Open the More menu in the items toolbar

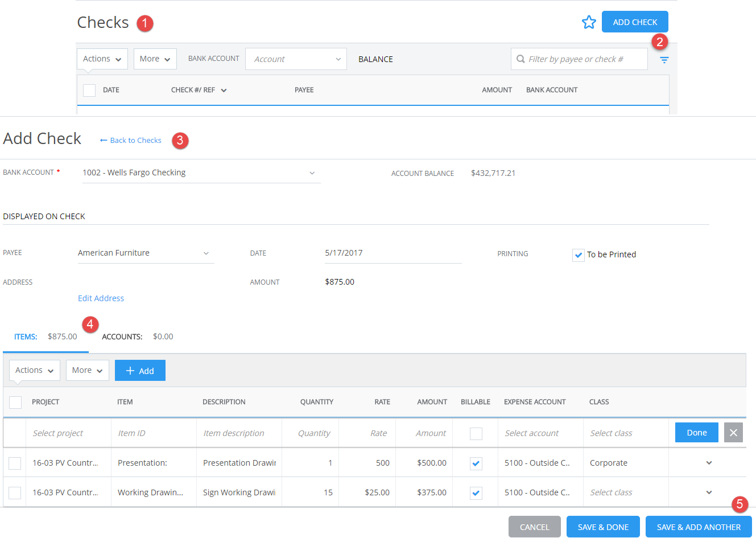87,370
